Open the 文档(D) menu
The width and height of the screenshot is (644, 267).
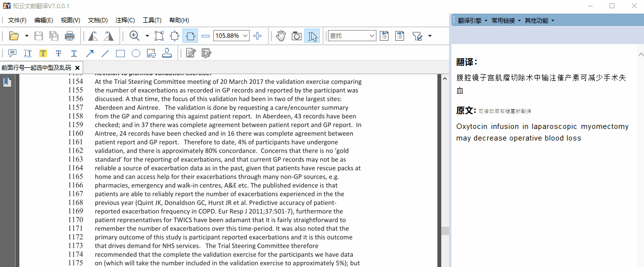(x=98, y=20)
